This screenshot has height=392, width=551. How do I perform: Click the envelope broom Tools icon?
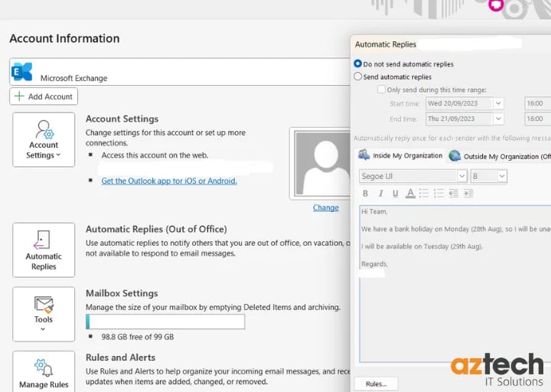(44, 305)
